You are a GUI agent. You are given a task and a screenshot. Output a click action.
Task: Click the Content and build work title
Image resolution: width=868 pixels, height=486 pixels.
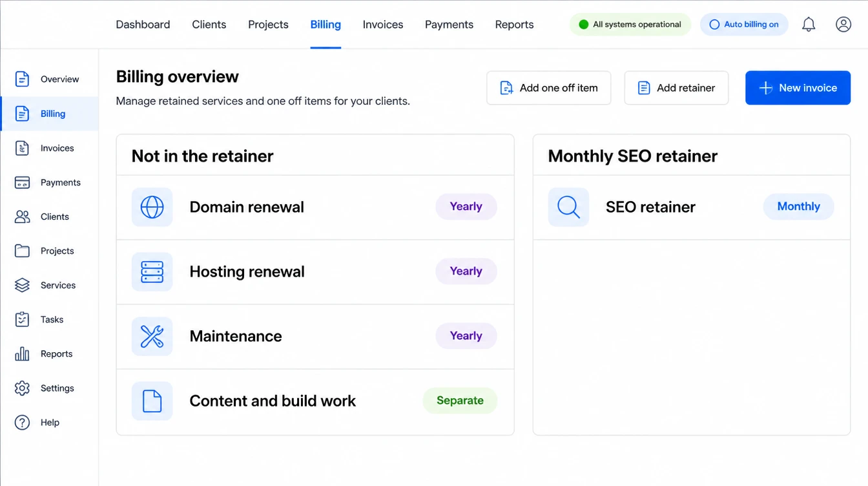tap(273, 401)
